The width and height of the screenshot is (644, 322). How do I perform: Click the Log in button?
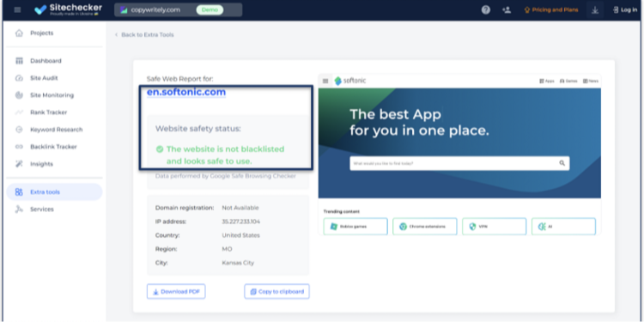pyautogui.click(x=625, y=9)
